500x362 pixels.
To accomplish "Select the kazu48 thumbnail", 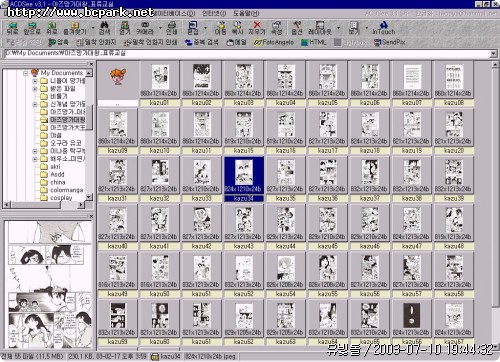I will pos(454,227).
